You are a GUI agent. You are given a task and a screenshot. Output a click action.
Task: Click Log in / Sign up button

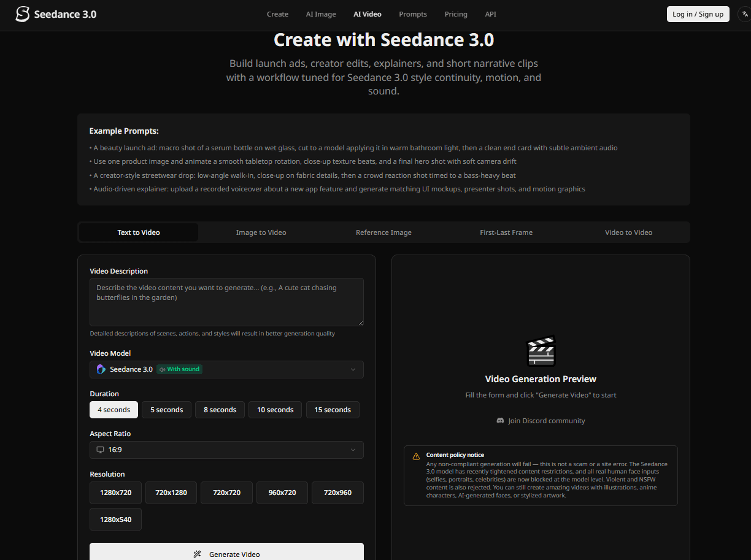pyautogui.click(x=698, y=14)
